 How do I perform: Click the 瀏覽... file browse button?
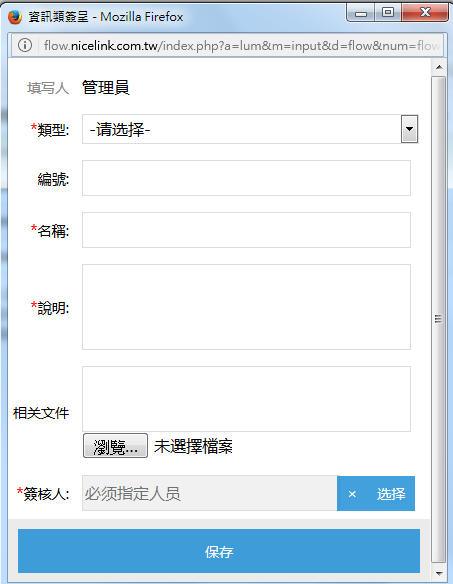pos(115,445)
